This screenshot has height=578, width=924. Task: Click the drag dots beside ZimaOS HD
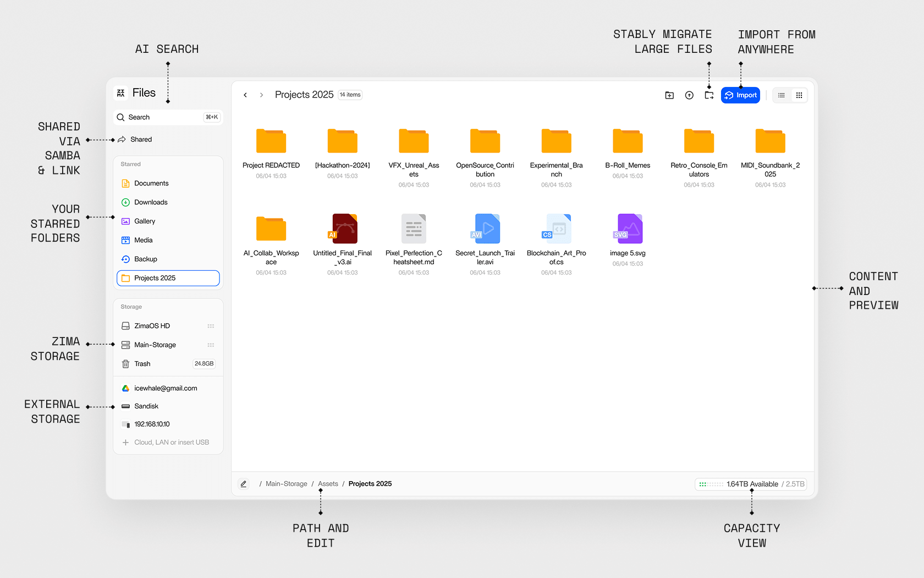[211, 326]
